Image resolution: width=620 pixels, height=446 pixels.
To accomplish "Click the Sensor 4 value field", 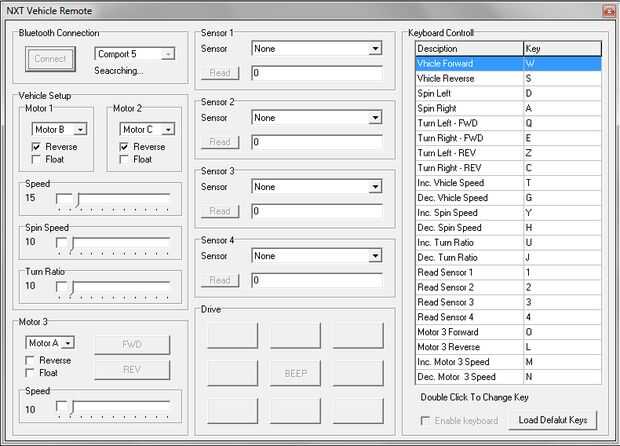I will 317,280.
